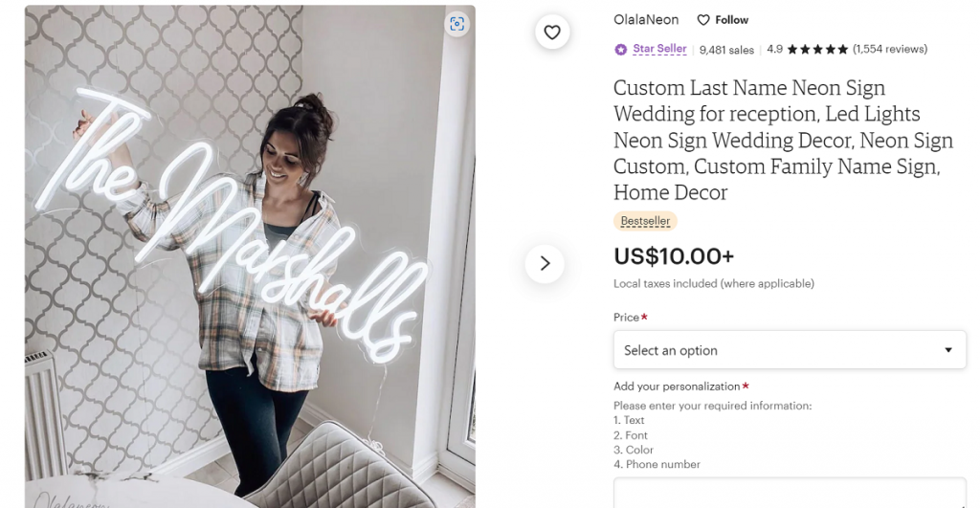
Task: Click into the personalization text box
Action: (789, 493)
